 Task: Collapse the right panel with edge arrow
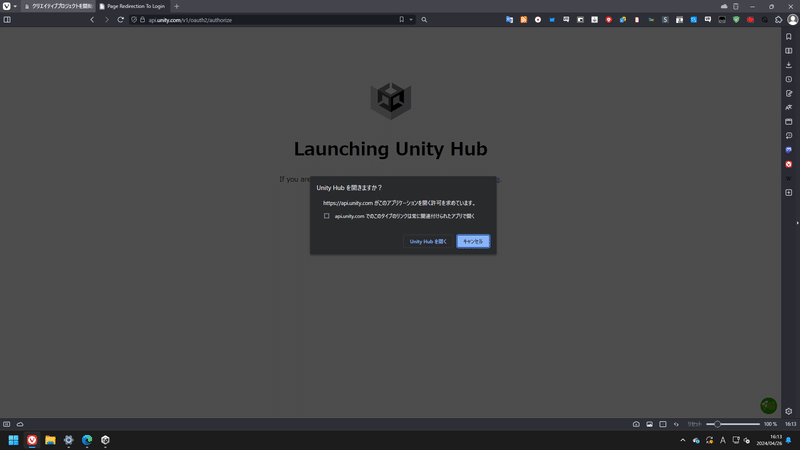click(x=797, y=223)
